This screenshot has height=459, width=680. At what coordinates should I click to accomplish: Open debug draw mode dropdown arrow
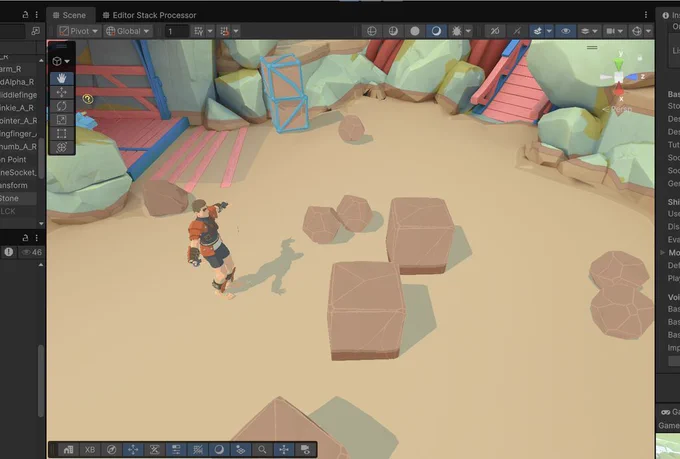tap(468, 31)
